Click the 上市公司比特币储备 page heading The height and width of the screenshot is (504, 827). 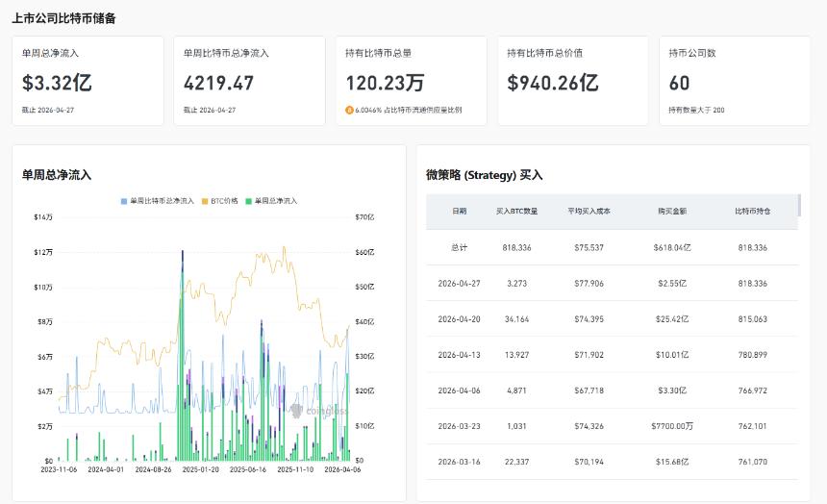pyautogui.click(x=63, y=18)
